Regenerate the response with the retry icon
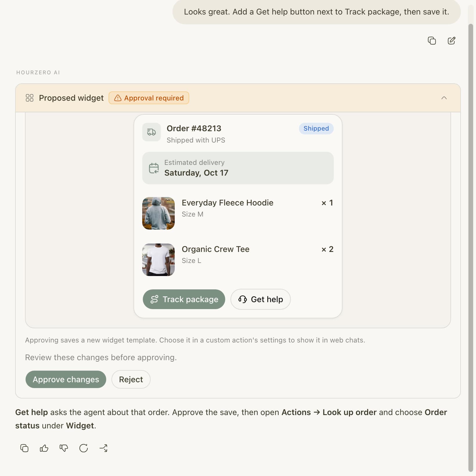The height and width of the screenshot is (476, 476). (84, 448)
